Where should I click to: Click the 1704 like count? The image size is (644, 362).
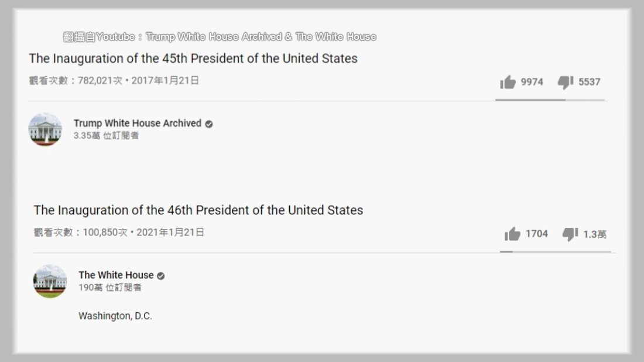537,234
